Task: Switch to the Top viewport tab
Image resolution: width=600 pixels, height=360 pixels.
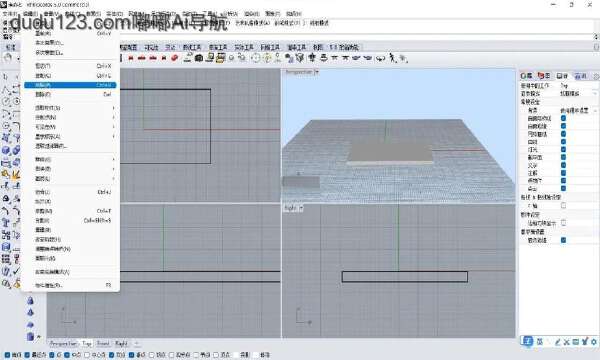Action: [x=86, y=344]
